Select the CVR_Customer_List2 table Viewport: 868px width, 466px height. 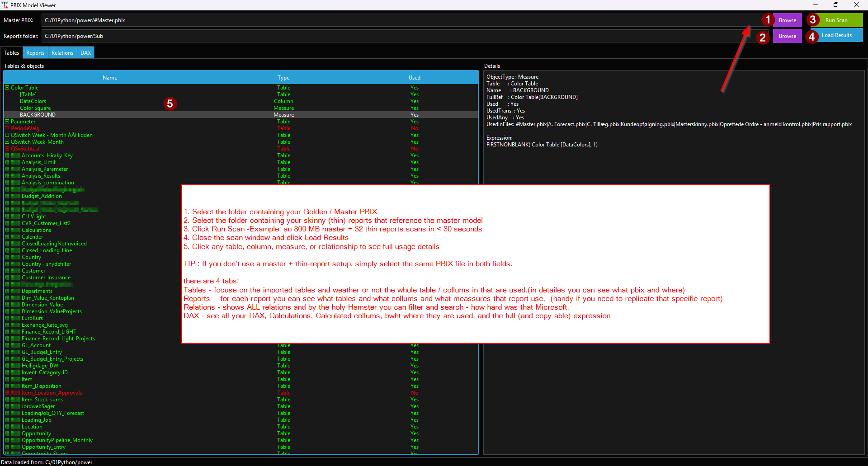[46, 223]
